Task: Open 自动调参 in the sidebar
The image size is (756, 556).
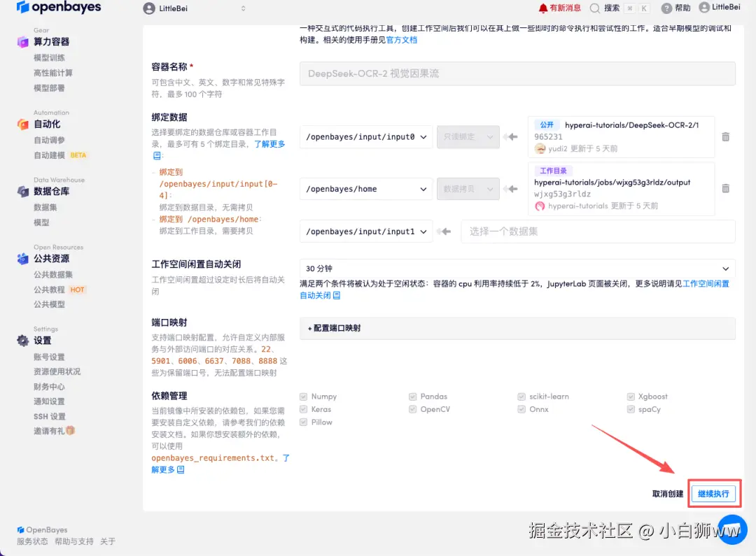Action: click(x=49, y=140)
